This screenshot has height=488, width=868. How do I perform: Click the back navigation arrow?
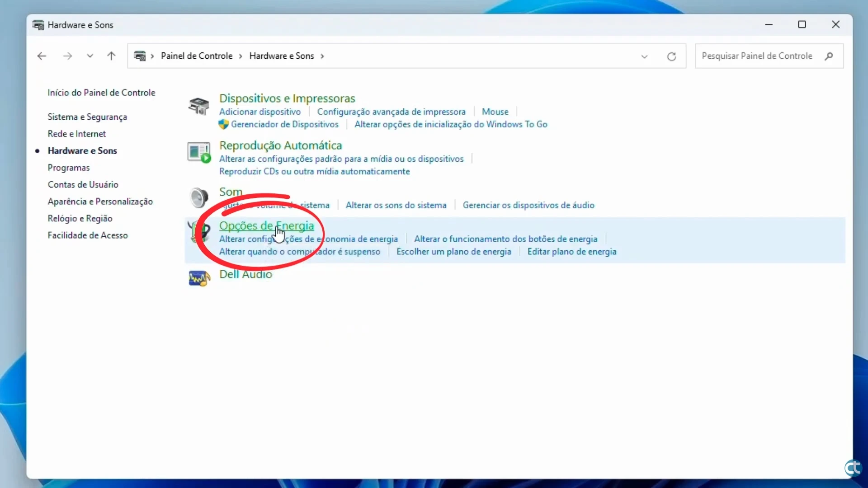(x=41, y=56)
